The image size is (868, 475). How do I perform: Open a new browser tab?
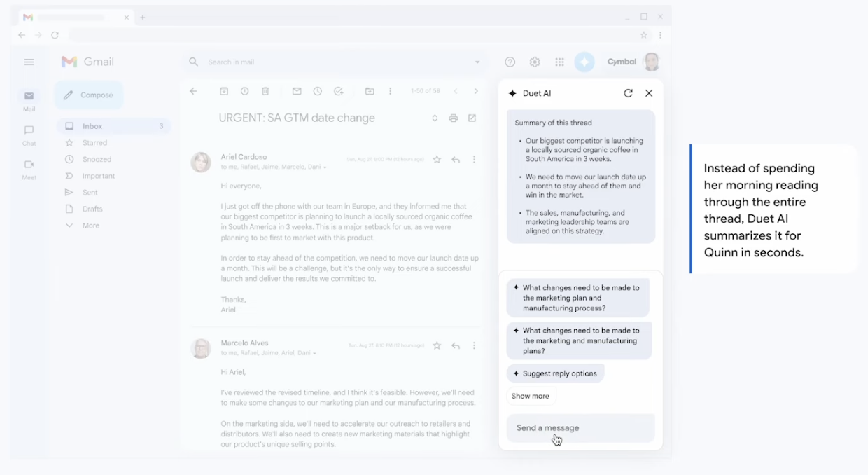(143, 18)
